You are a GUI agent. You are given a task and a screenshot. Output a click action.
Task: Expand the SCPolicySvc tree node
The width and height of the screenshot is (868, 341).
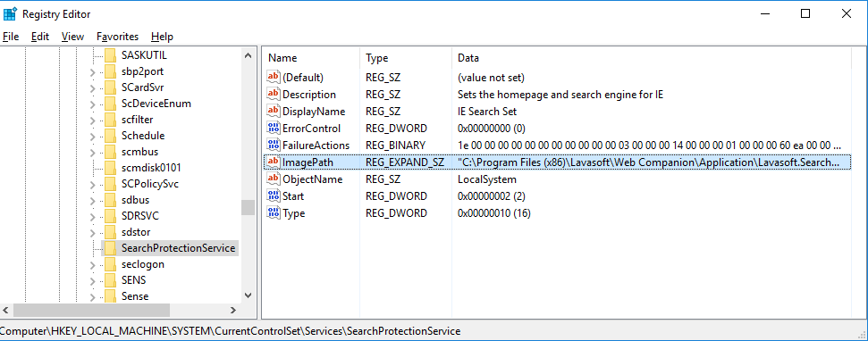[x=92, y=184]
